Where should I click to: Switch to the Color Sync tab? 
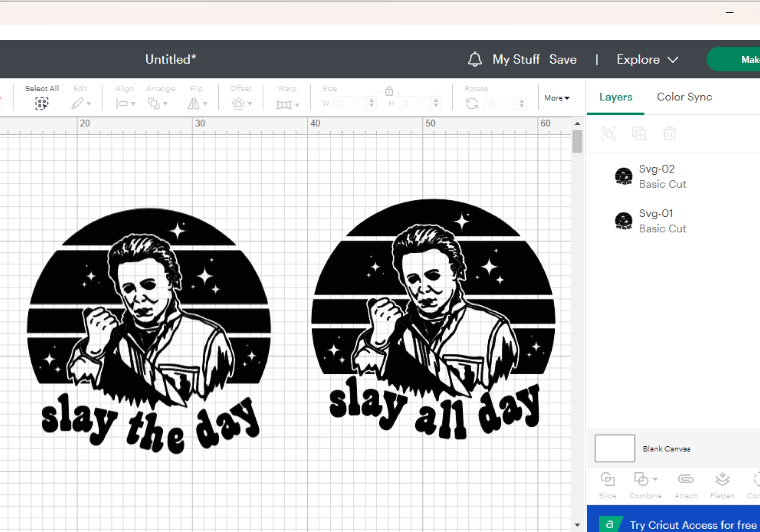(684, 97)
